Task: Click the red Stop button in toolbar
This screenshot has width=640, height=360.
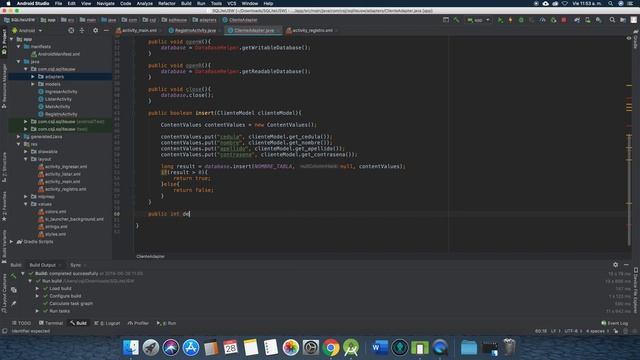Action: (564, 20)
